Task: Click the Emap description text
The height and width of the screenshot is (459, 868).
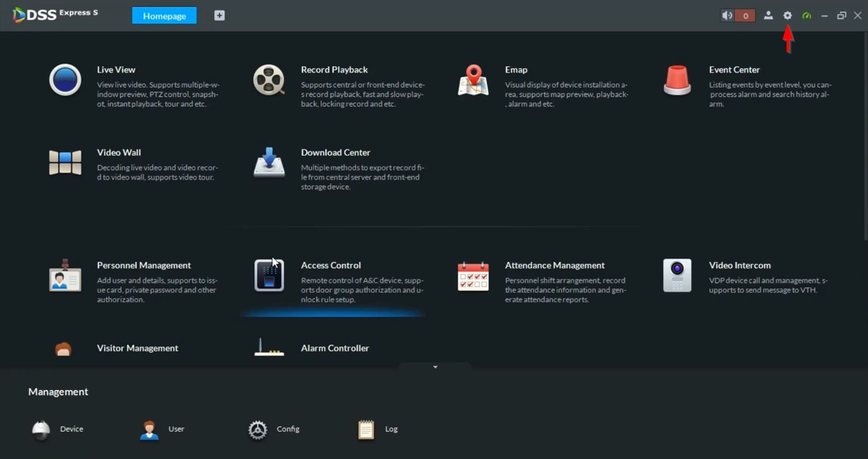Action: [567, 94]
